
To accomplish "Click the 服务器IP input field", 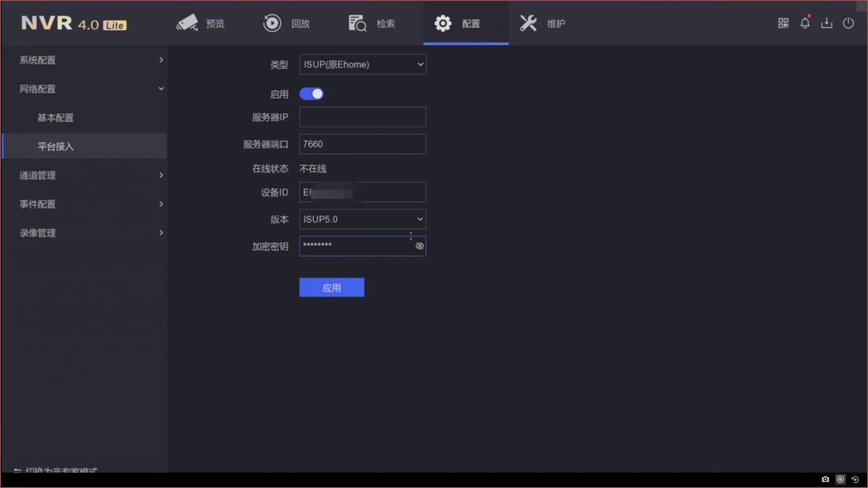I will tap(363, 117).
